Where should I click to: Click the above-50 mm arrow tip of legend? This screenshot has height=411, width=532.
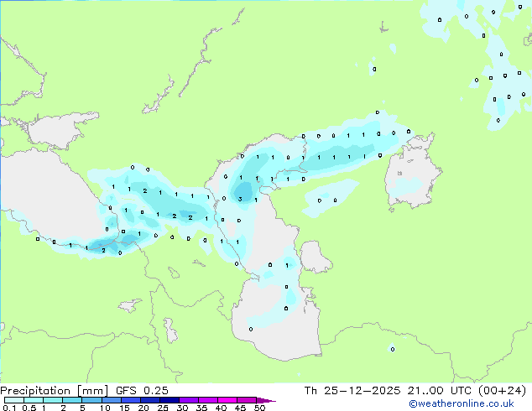click(266, 401)
